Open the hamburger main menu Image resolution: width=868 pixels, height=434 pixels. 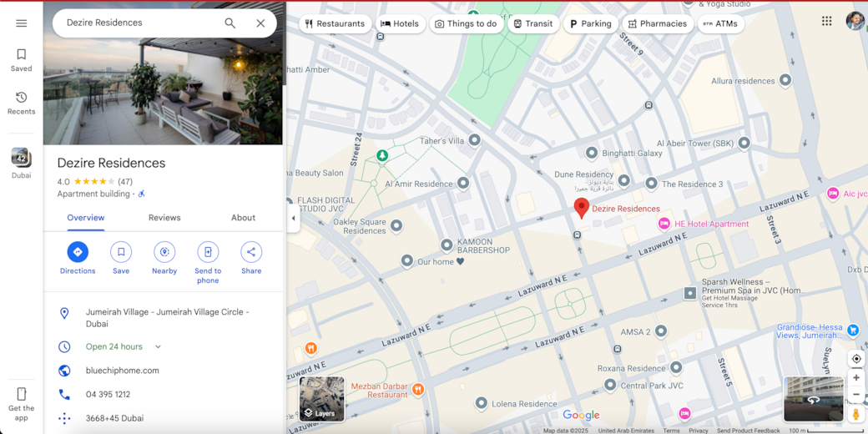(21, 23)
